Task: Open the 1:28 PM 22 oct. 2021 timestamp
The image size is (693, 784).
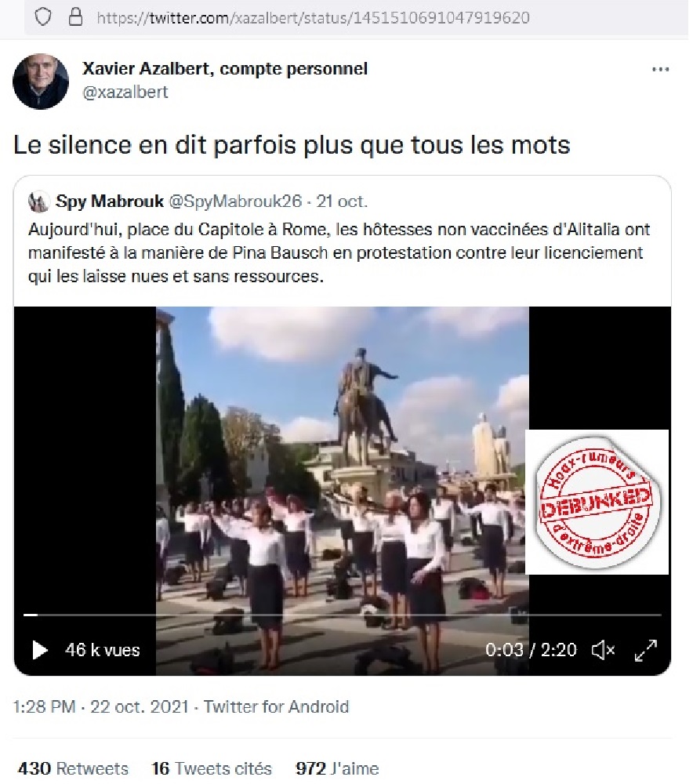Action: (x=100, y=706)
